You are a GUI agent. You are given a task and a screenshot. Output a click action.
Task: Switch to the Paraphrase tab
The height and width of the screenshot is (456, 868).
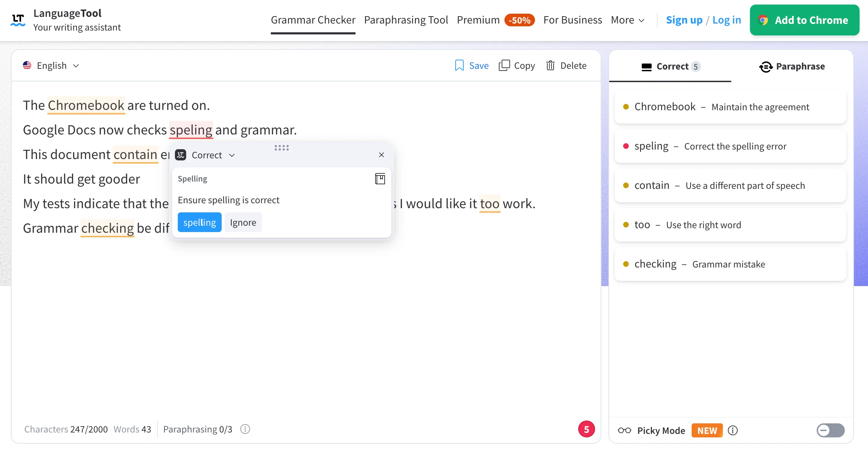point(792,66)
